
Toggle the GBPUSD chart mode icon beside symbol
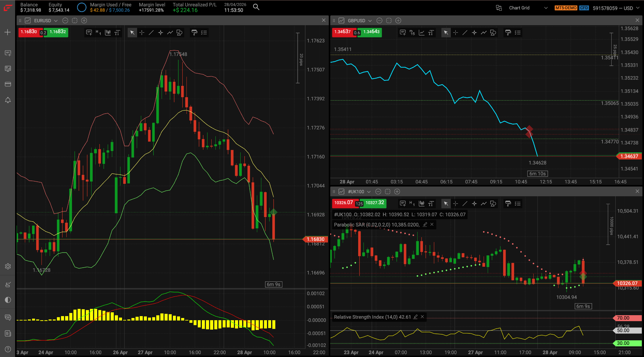pos(341,20)
